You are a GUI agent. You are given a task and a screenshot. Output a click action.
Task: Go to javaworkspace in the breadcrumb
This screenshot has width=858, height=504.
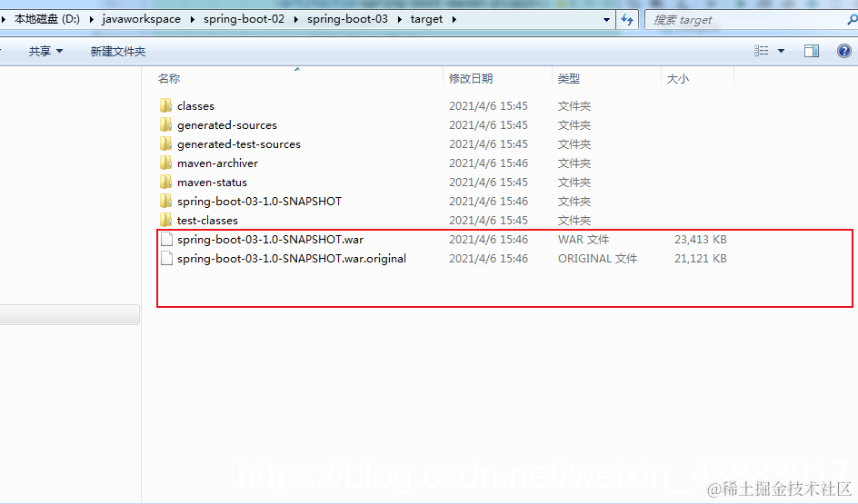(x=141, y=19)
